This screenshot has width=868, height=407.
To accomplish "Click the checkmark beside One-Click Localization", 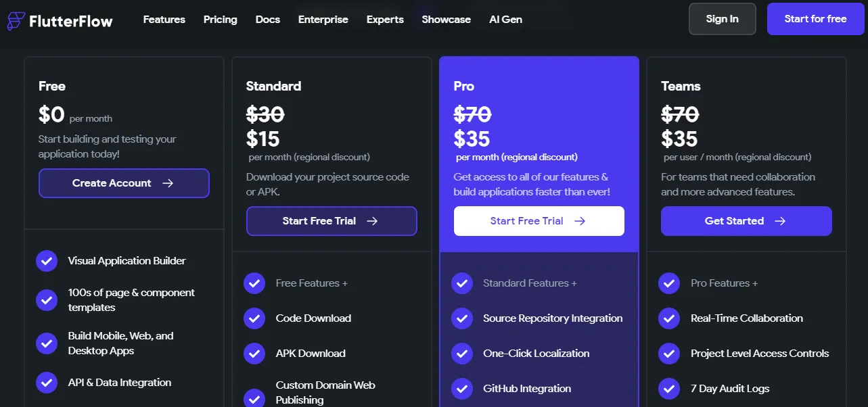I will tap(462, 354).
